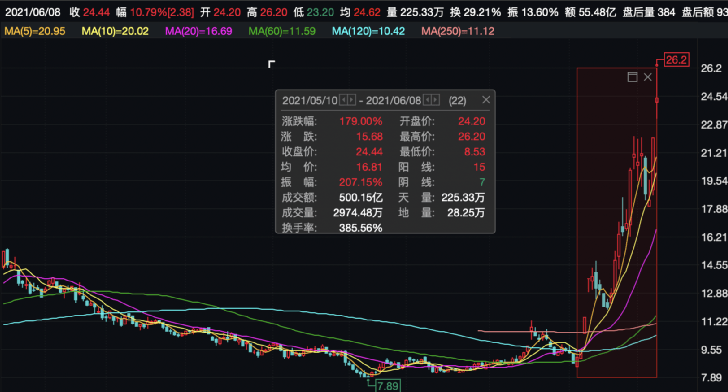
Task: Click the start date field 2021/05/10
Action: click(310, 100)
